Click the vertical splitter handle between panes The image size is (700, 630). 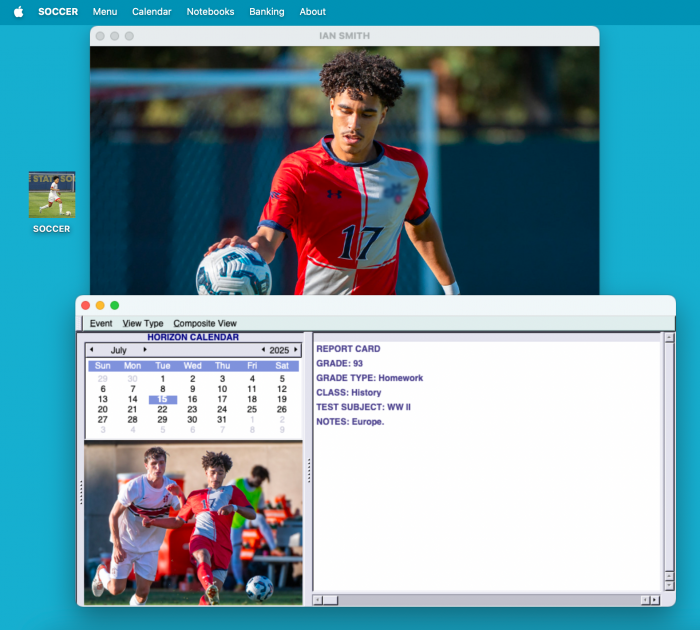(308, 470)
